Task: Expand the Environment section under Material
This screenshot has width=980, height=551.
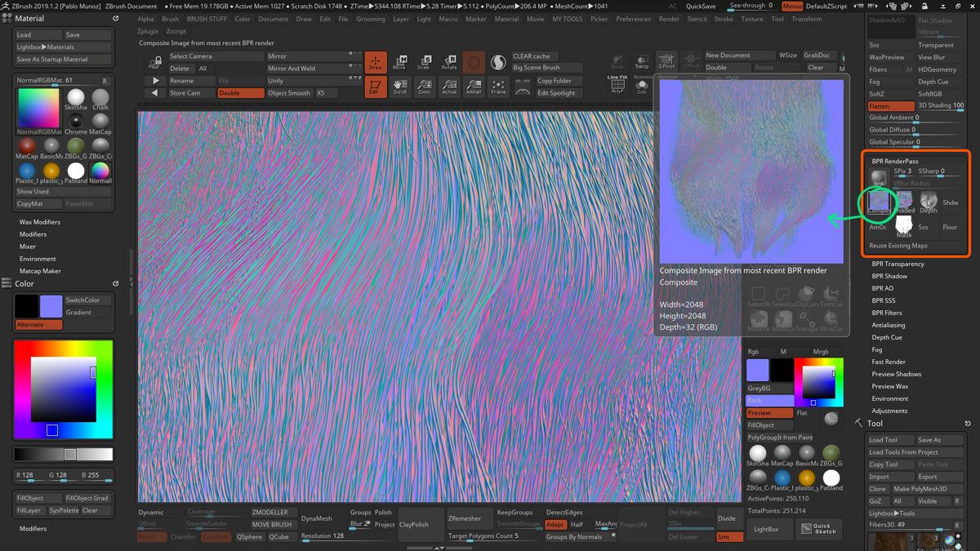Action: tap(38, 259)
